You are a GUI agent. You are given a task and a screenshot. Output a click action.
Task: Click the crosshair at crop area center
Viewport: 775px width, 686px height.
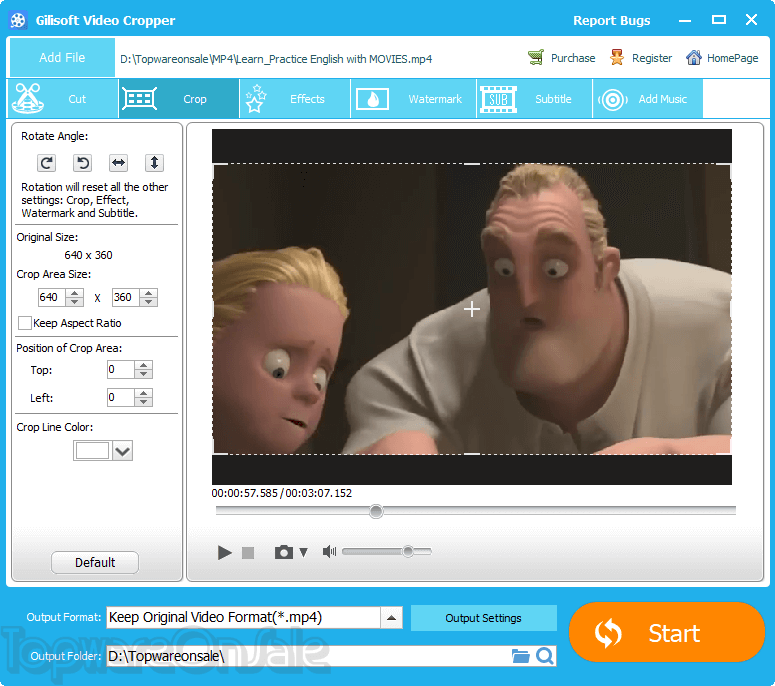[472, 309]
